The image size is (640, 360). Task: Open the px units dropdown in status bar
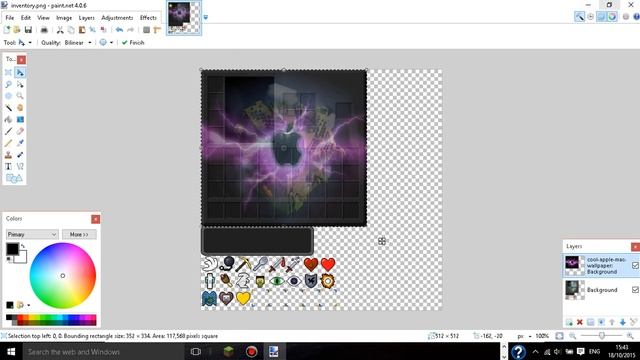(x=524, y=336)
